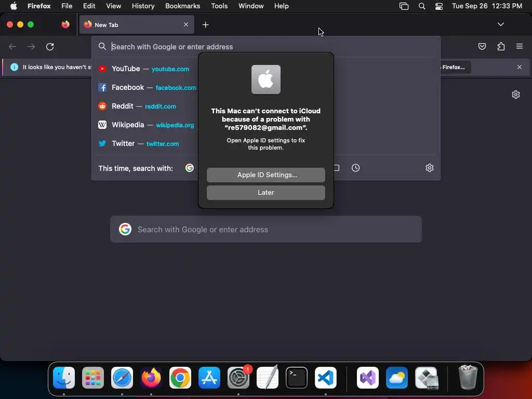Open the Apple menu
Screen dimensions: 532x399
[x=13, y=6]
